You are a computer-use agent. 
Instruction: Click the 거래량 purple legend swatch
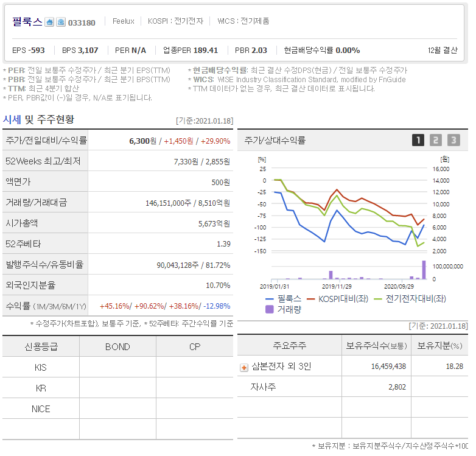[x=269, y=309]
